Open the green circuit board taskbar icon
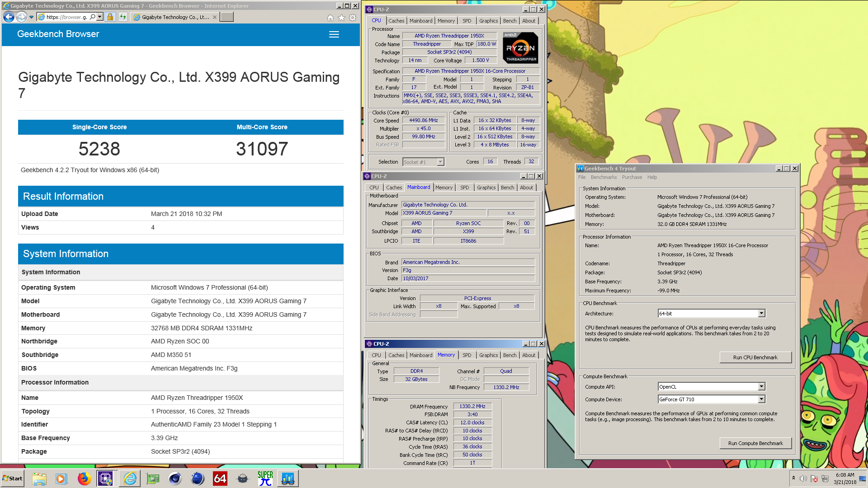Viewport: 868px width, 488px height. click(x=153, y=479)
